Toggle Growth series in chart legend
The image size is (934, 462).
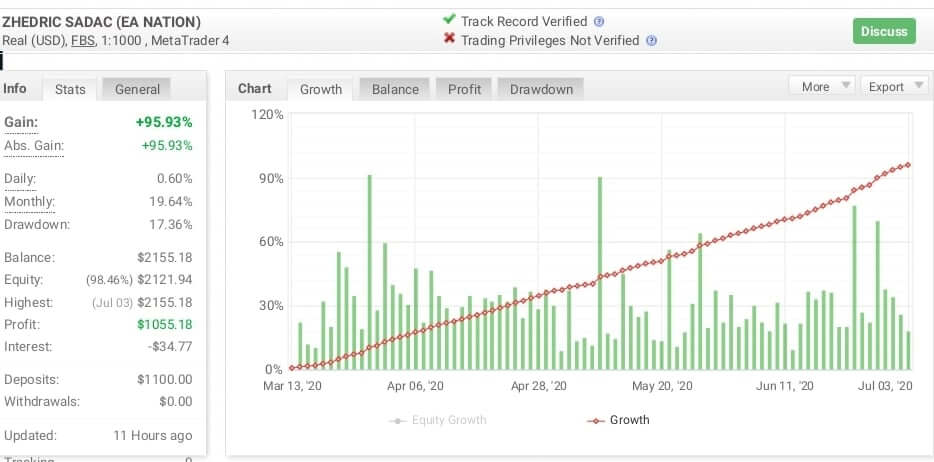tap(617, 420)
